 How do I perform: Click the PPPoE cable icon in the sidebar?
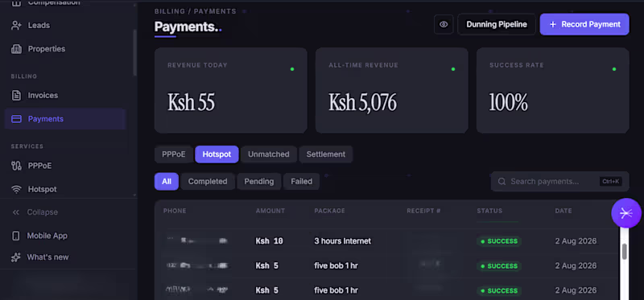(16, 166)
